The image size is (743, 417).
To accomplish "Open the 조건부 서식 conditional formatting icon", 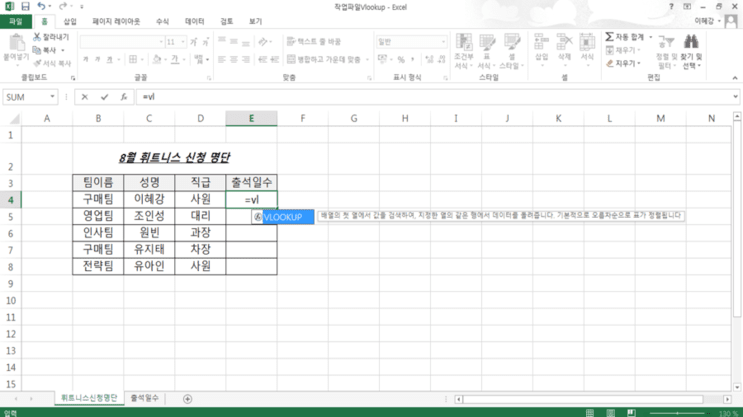I will 463,42.
